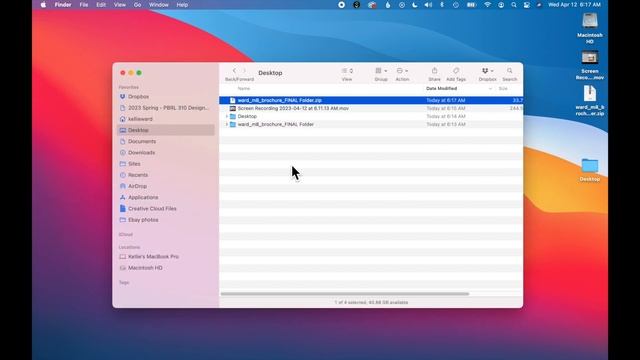640x360 pixels.
Task: Click the Wi-Fi icon in menu bar
Action: pyautogui.click(x=487, y=5)
